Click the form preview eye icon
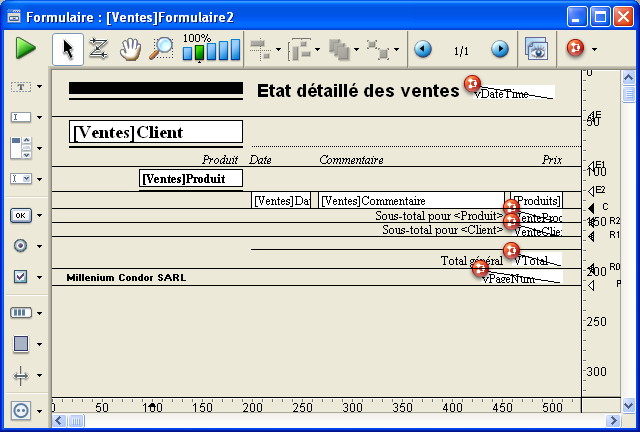Image resolution: width=640 pixels, height=432 pixels. (x=537, y=49)
